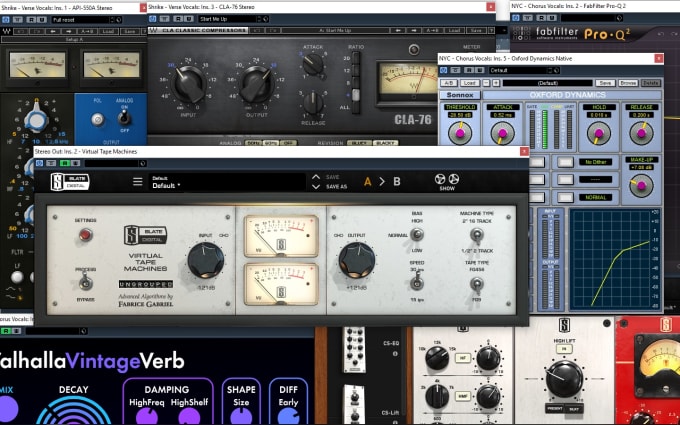680x425 pixels.
Task: Click the API-550A Waves logo icon
Action: [6, 31]
